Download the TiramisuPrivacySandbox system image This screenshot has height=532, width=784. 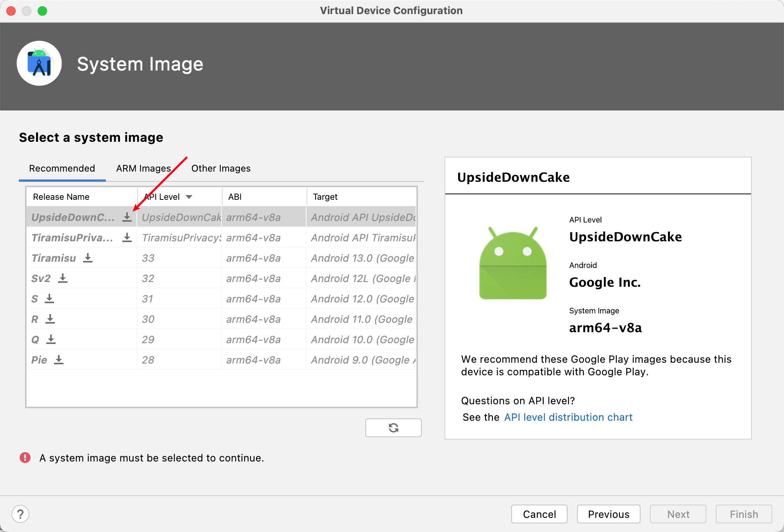[x=127, y=237]
